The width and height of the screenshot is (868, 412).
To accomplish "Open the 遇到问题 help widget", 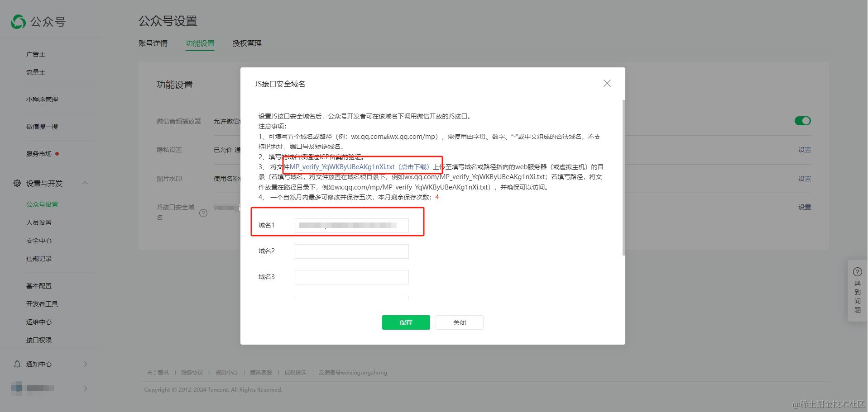I will [857, 290].
